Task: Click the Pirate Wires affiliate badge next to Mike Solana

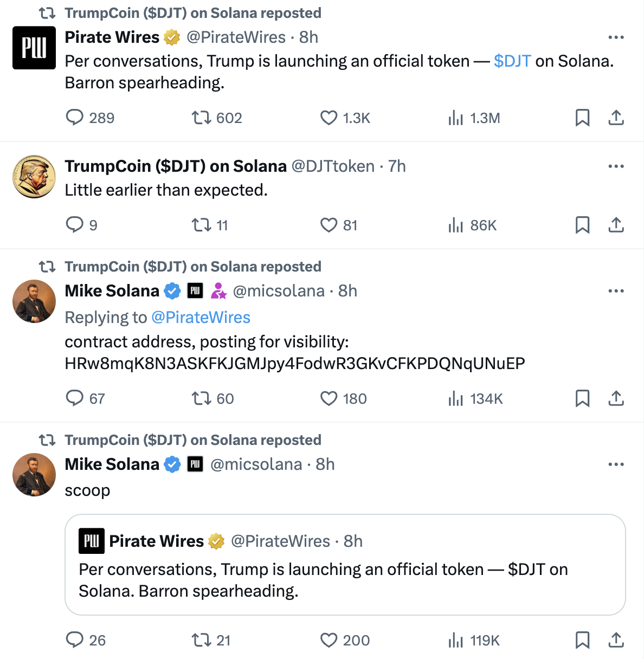Action: (x=195, y=290)
